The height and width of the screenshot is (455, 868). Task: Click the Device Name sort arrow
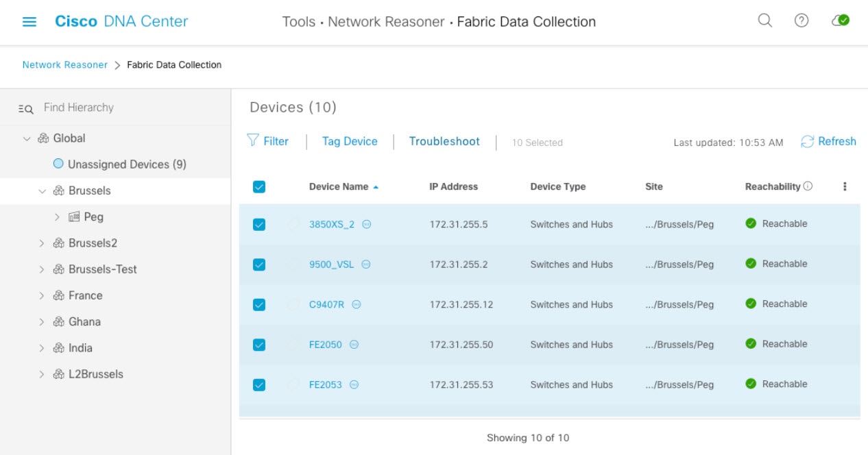coord(376,186)
